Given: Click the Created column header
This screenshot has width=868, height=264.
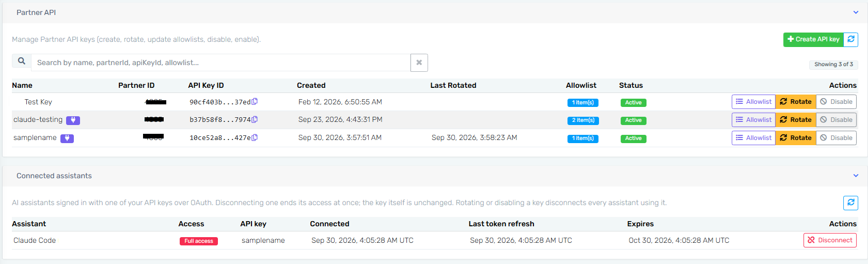Looking at the screenshot, I should pyautogui.click(x=311, y=85).
